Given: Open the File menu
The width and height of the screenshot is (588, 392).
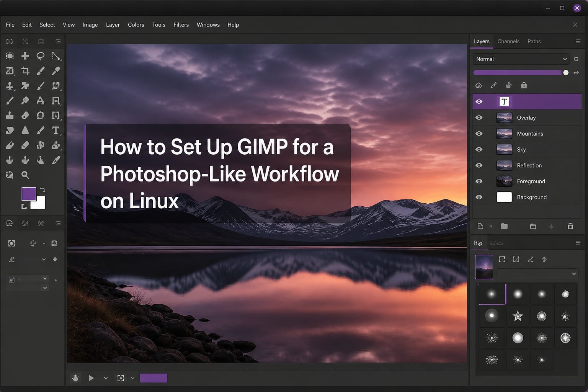Looking at the screenshot, I should pos(10,24).
